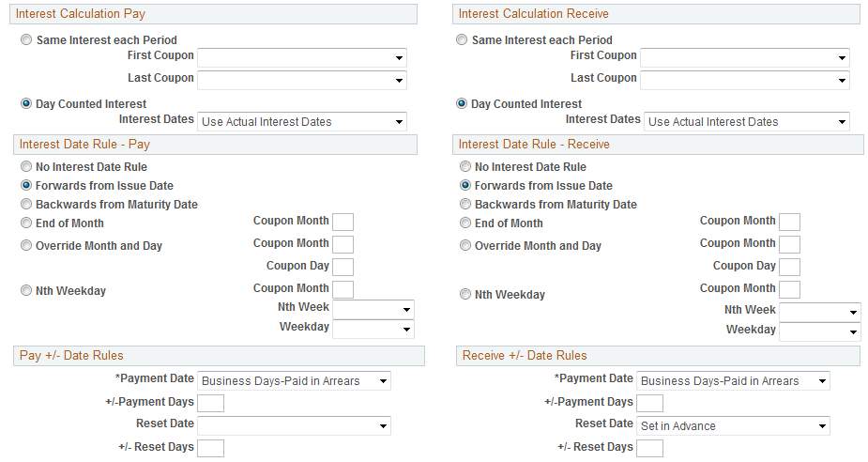Select Forwards from Issue Date for Receive

465,186
